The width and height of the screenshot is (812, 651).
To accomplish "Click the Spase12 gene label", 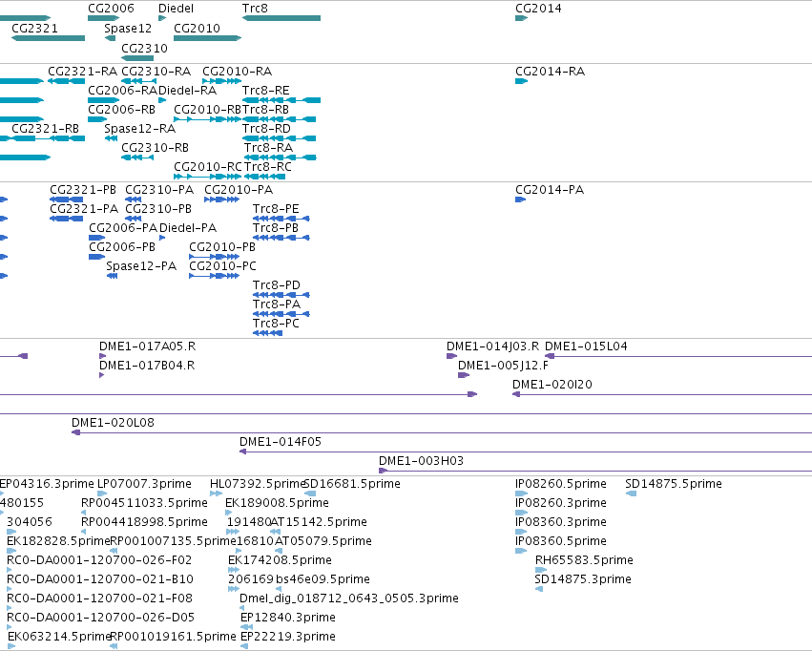I will coord(128,29).
